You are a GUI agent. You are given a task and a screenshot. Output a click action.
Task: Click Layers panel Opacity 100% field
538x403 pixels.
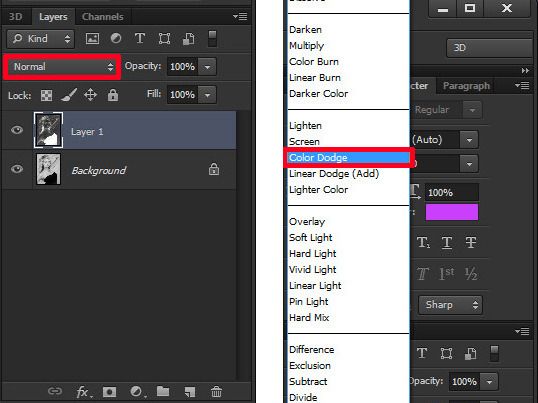[x=183, y=67]
